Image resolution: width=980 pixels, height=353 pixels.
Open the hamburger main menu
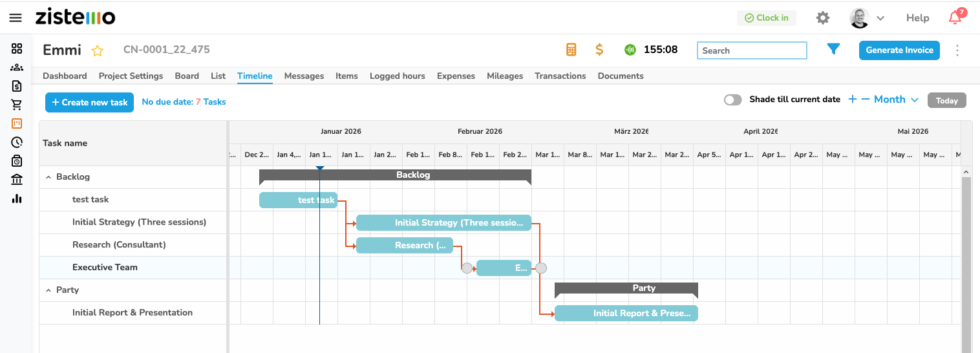[x=16, y=17]
